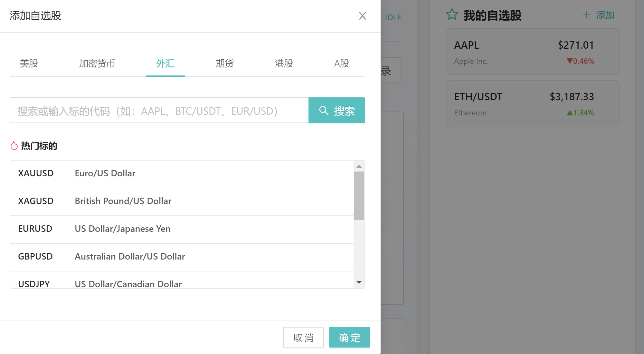This screenshot has height=354, width=644.
Task: Click the symbol list scrollbar thumb
Action: [x=359, y=196]
